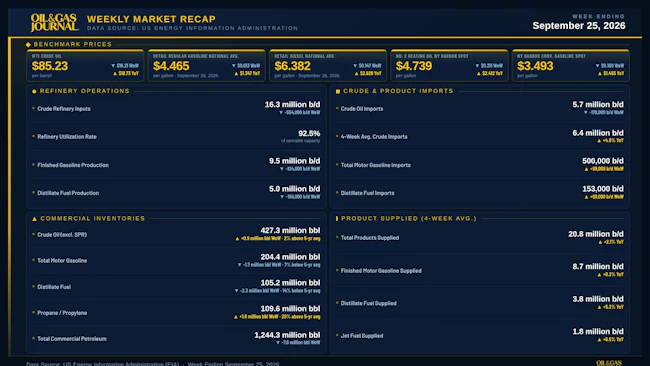Screen dimensions: 650x366
Task: Click the US Energy Information Administration subtitle
Action: coord(192,28)
